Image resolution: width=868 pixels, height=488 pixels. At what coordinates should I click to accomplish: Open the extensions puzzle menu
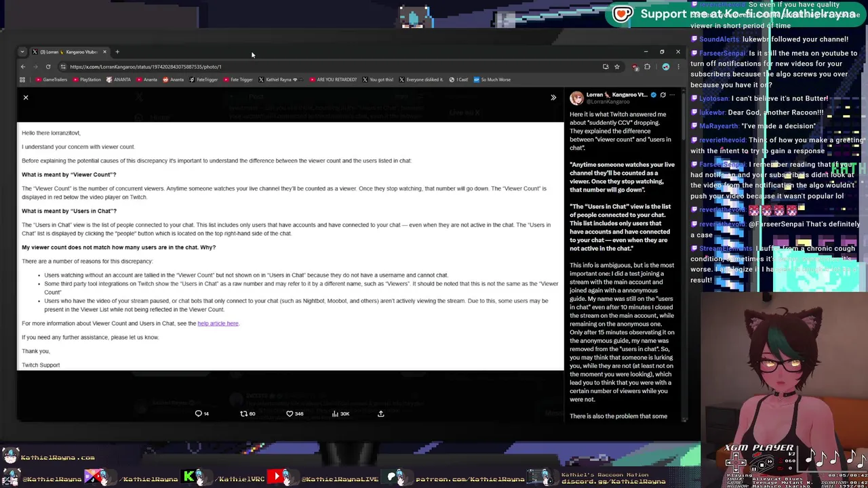[x=647, y=66]
